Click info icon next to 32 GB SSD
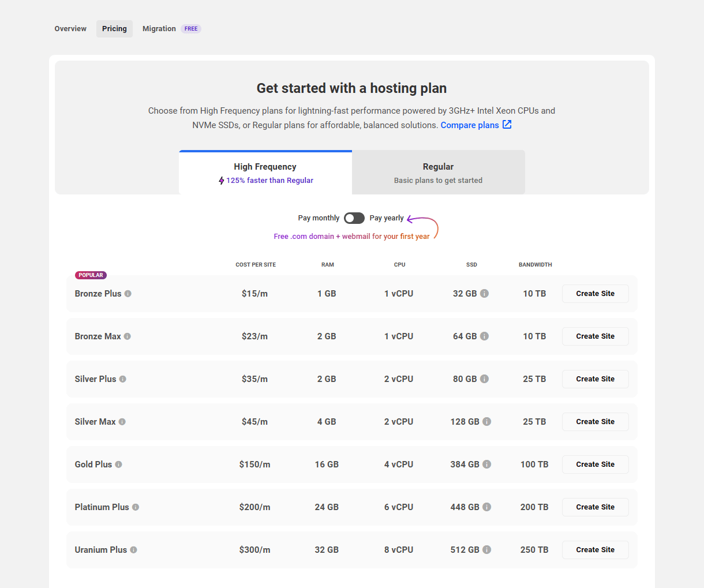 coord(485,294)
